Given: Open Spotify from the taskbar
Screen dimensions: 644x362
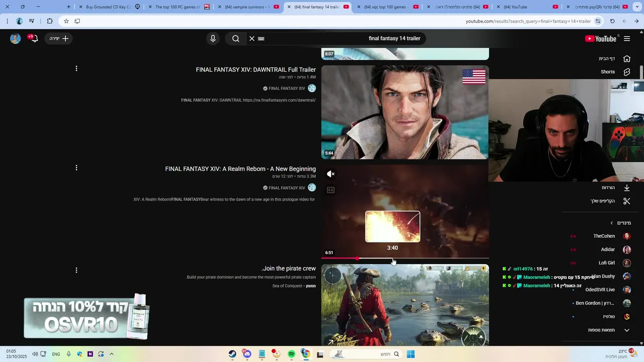Looking at the screenshot, I should coord(291,354).
